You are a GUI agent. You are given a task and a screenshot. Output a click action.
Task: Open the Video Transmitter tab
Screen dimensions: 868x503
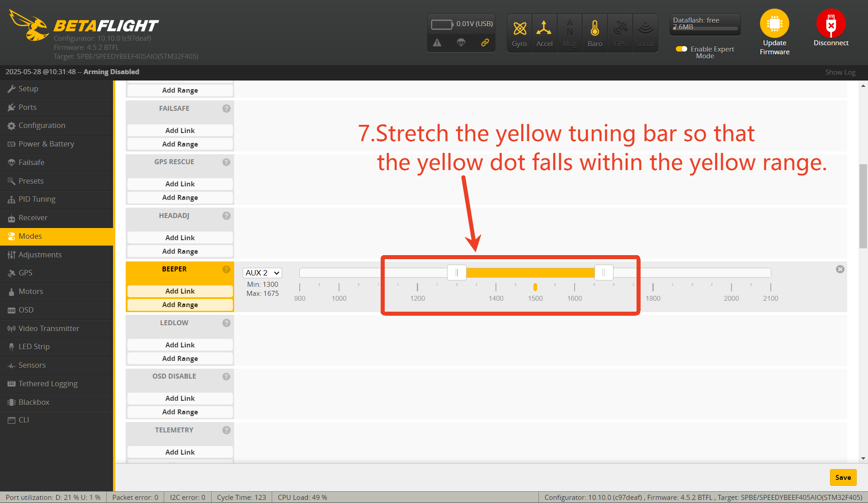pyautogui.click(x=57, y=329)
